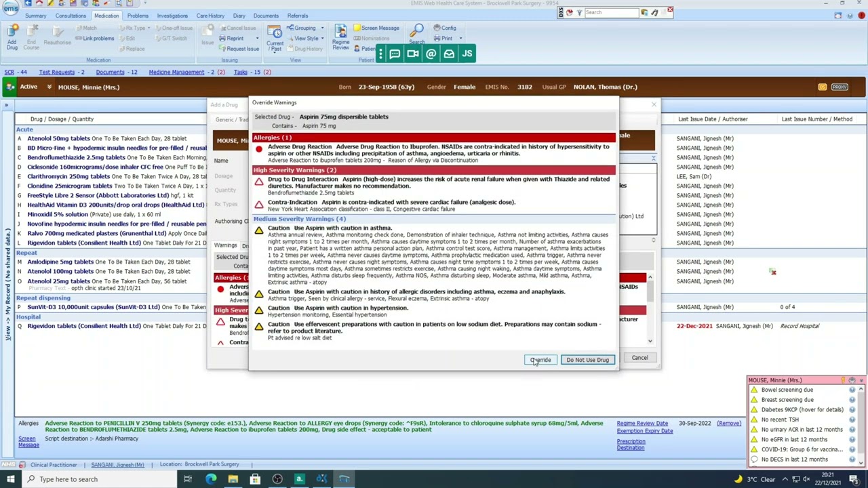Click the Do Not Use Drug button
This screenshot has height=488, width=868.
tap(588, 360)
